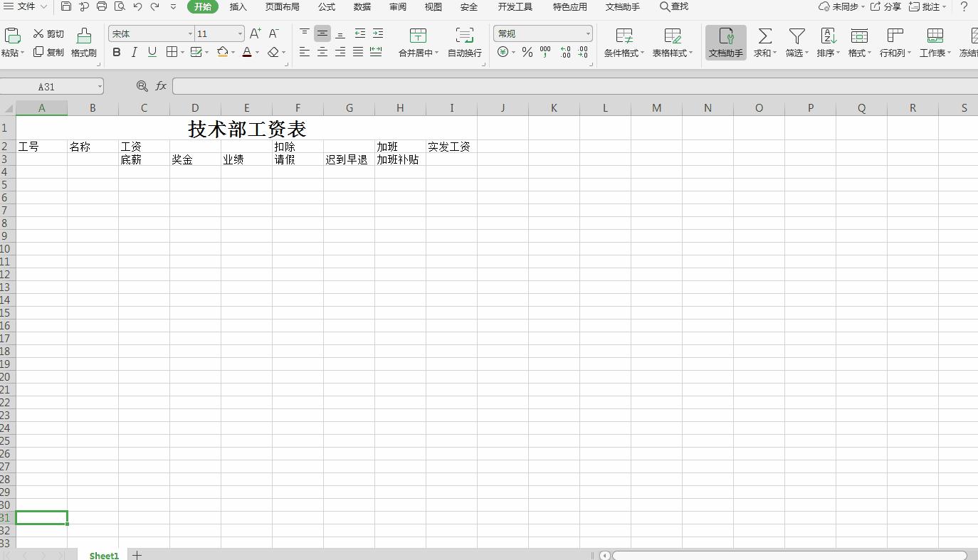
Task: Open the 条件格式 conditional formatting tool
Action: (x=624, y=41)
